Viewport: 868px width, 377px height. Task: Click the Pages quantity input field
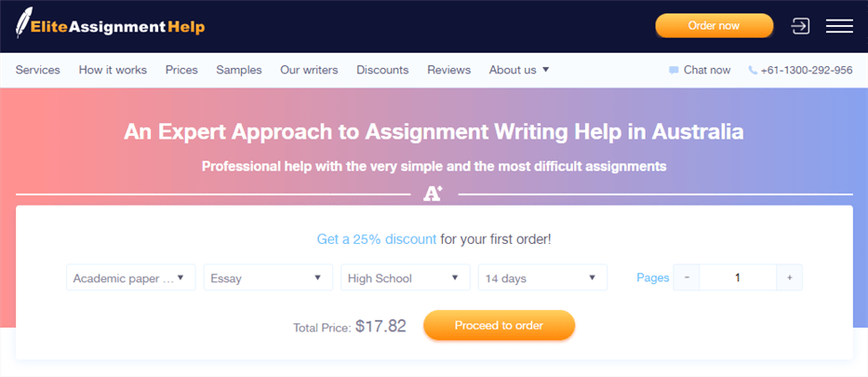point(738,277)
